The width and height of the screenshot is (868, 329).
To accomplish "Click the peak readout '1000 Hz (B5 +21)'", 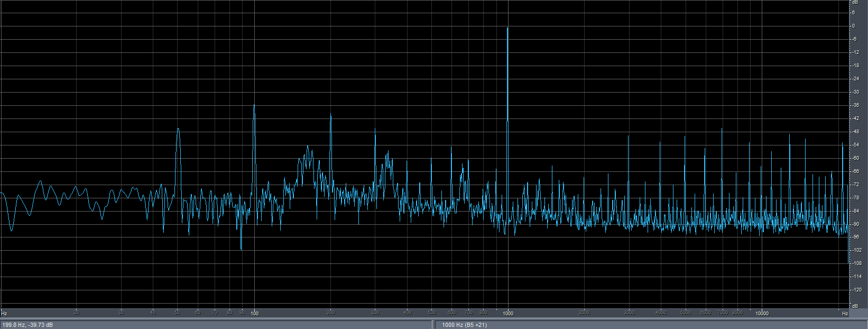I will pos(464,325).
